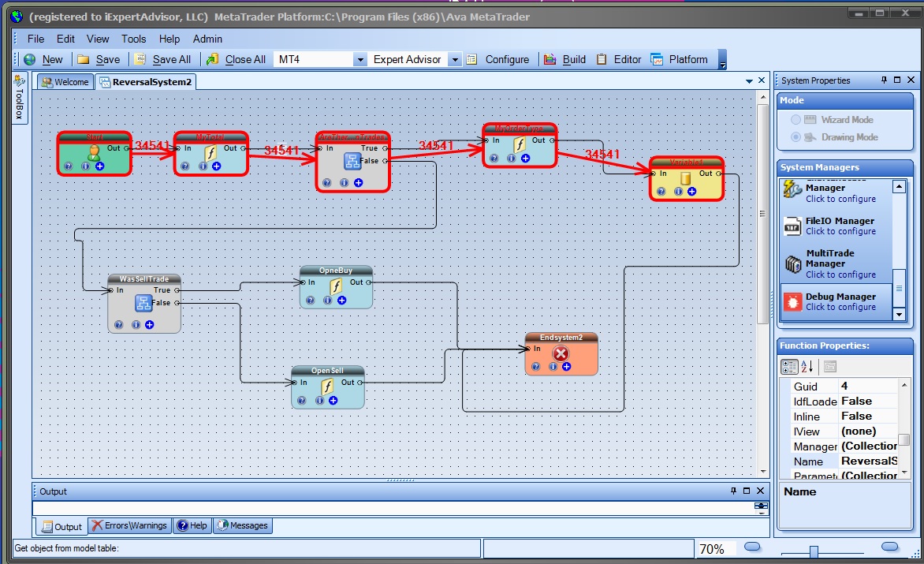Click the plus icon on Start node
Viewport: 924px width, 564px height.
(99, 166)
